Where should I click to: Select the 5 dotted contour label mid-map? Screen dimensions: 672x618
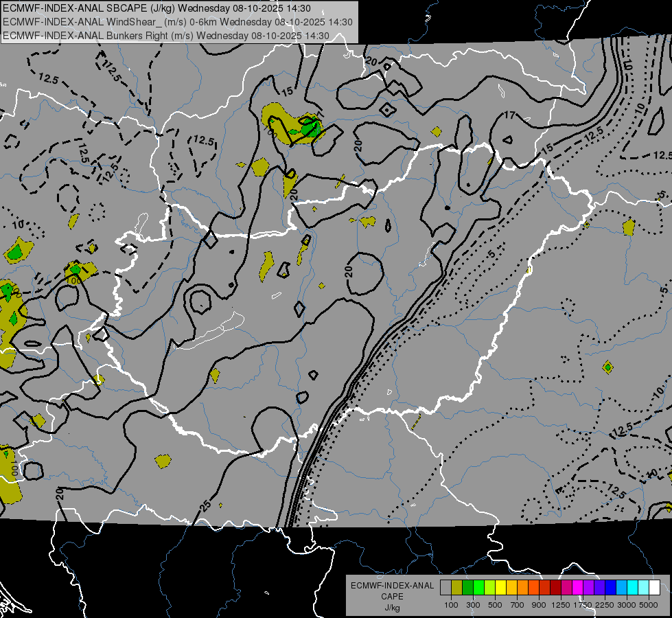click(491, 254)
